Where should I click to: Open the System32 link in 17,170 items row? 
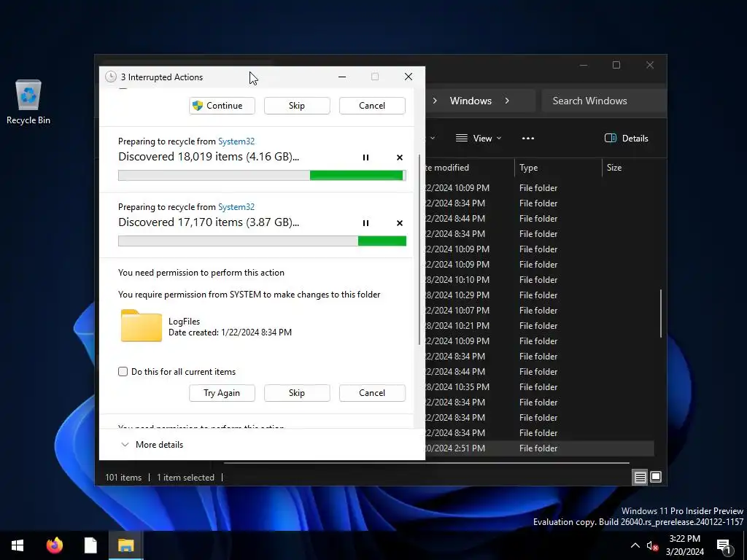tap(236, 207)
